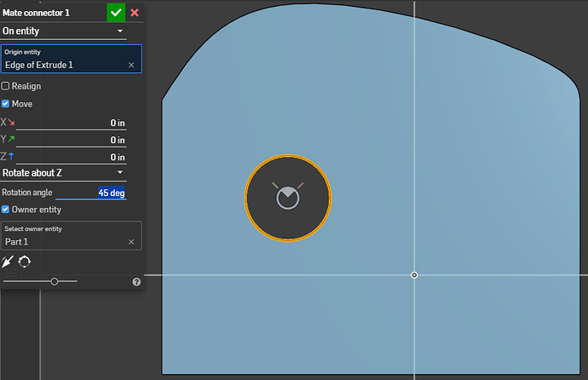Click the Z translation input field

coord(72,157)
